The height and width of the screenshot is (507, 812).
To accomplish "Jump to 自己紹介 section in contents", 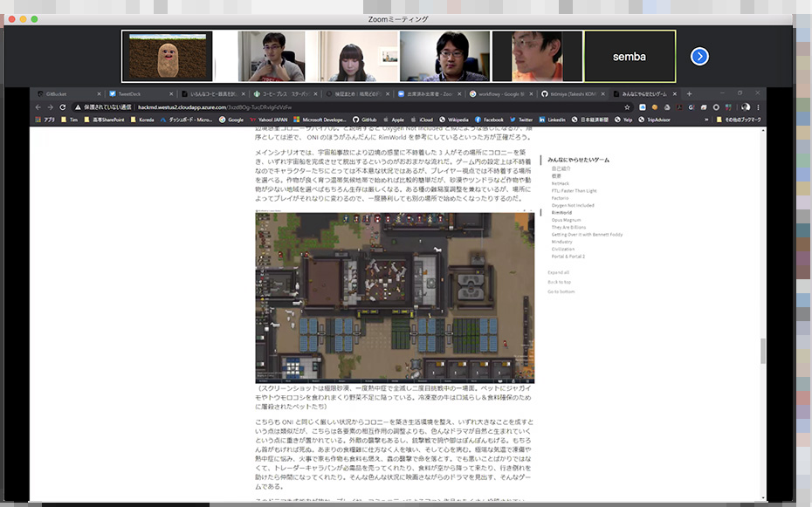I will 561,168.
